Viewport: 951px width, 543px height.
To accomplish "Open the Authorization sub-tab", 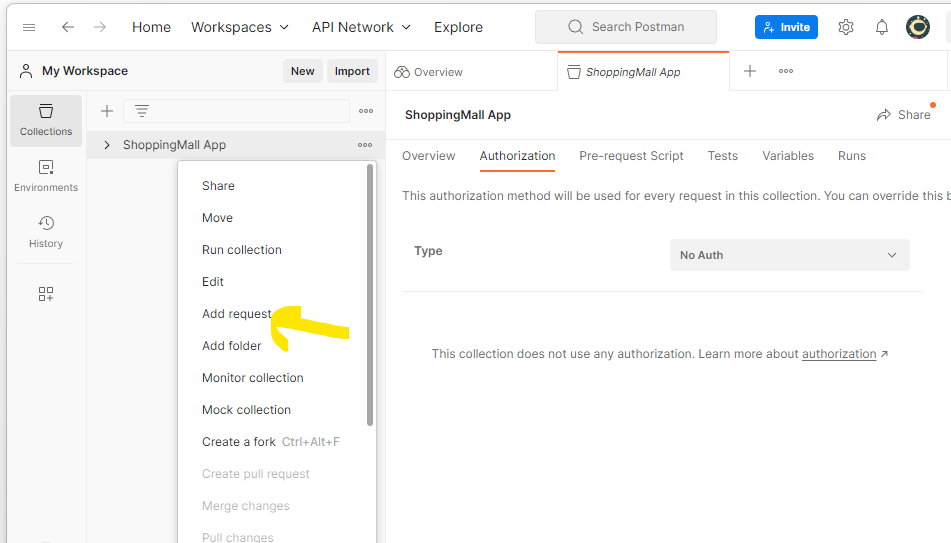I will coord(517,156).
